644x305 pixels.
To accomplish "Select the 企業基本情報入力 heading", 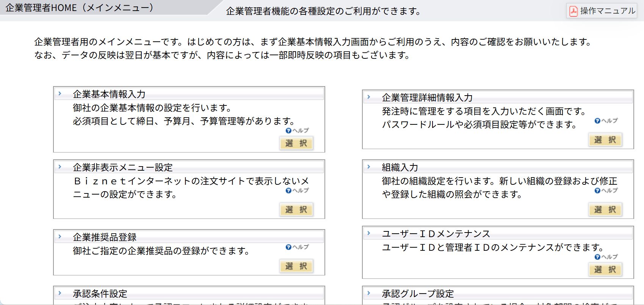I will point(109,94).
